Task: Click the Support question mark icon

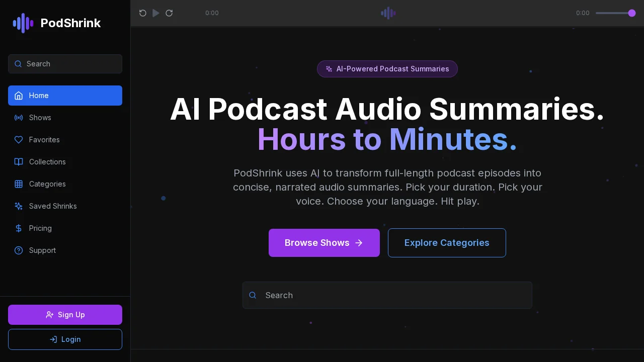Action: (19, 250)
